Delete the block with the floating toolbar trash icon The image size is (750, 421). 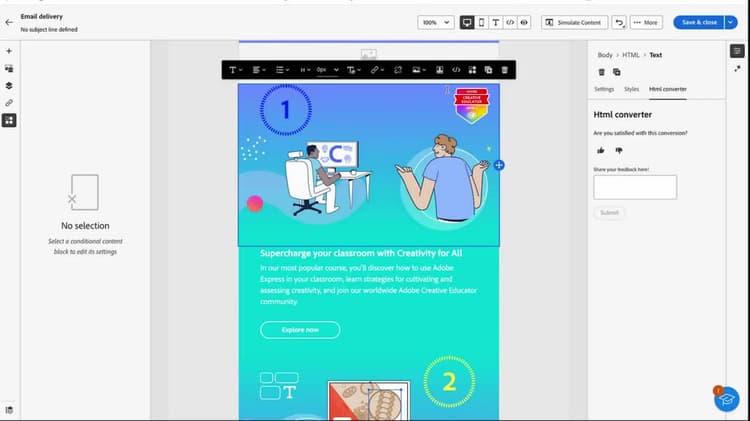pyautogui.click(x=504, y=70)
